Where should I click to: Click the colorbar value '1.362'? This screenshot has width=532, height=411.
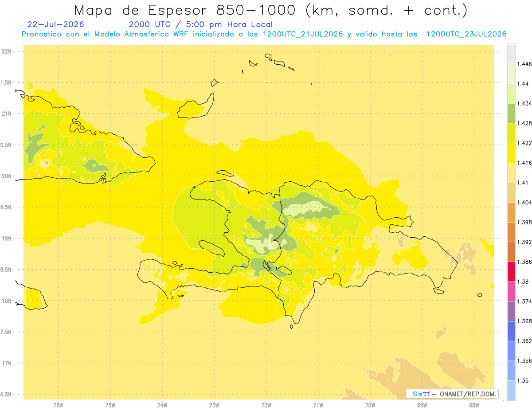[x=524, y=341]
